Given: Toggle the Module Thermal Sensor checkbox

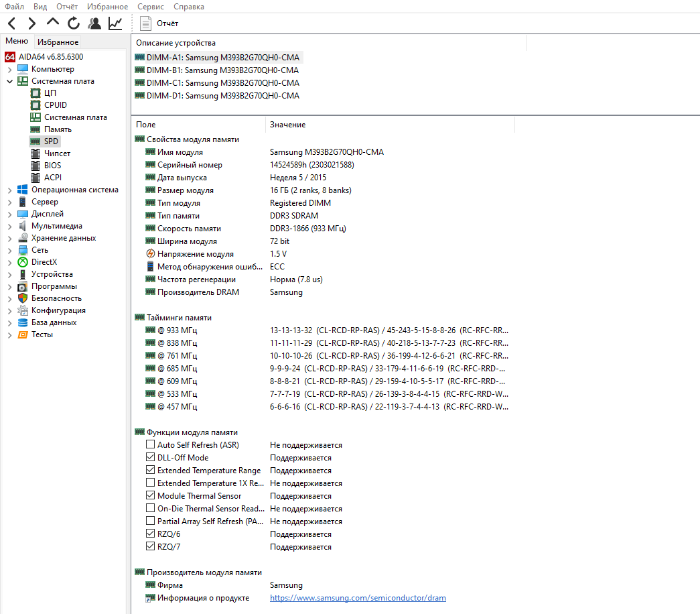Looking at the screenshot, I should (151, 495).
